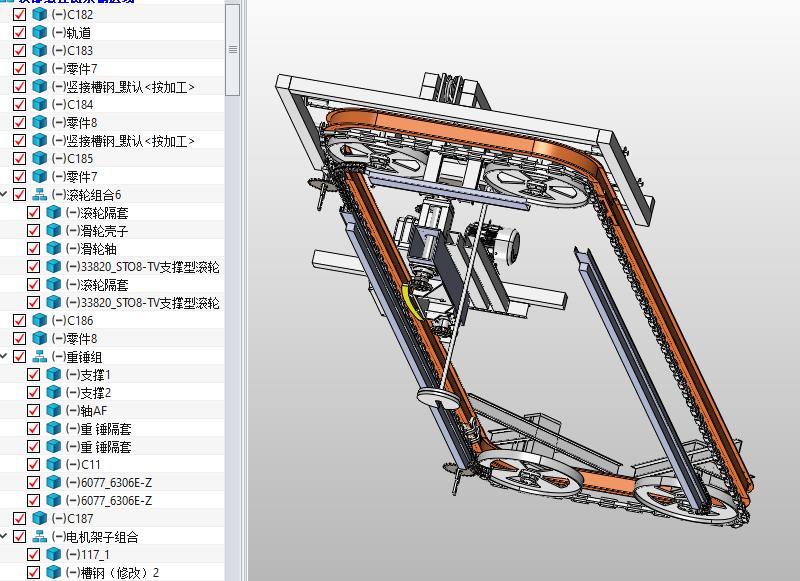
Task: Select the cube icon next to 117_1
Action: (x=54, y=554)
